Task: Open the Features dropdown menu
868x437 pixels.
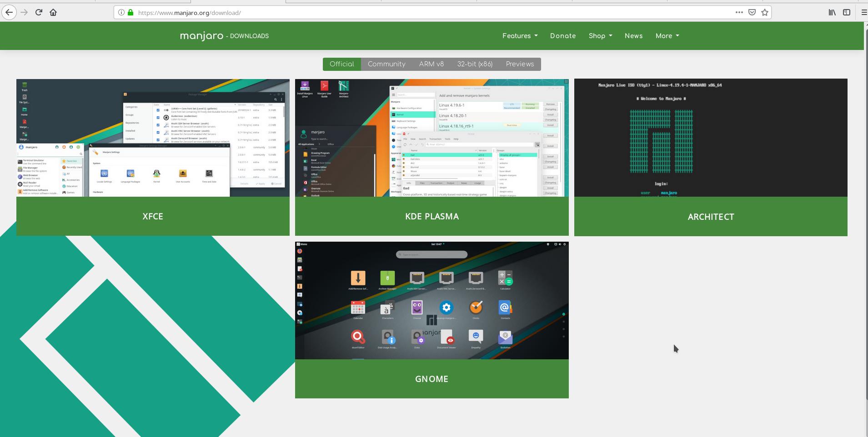Action: [520, 36]
